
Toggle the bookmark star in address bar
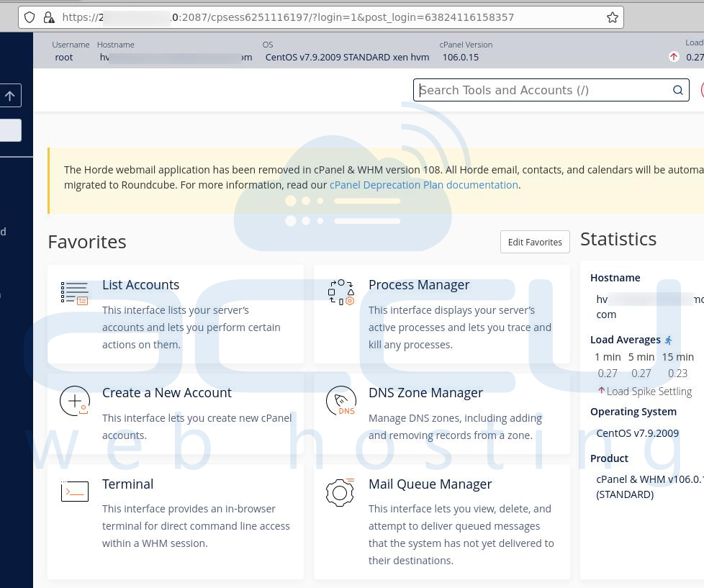click(x=613, y=17)
